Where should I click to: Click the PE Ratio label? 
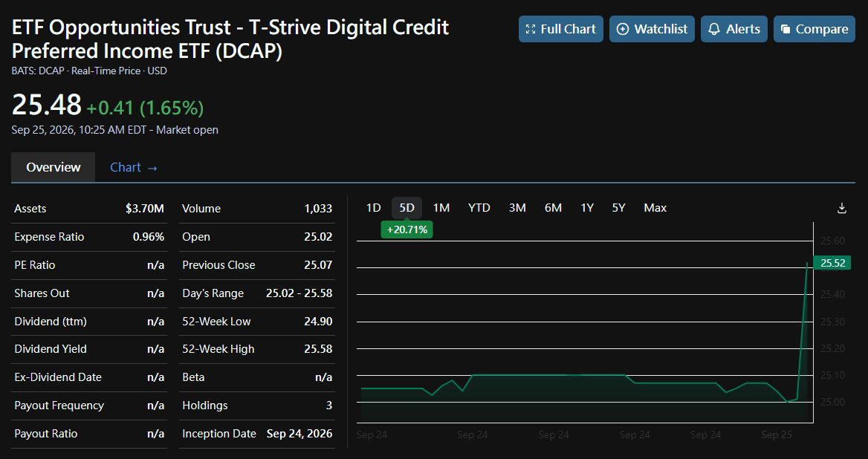point(35,265)
